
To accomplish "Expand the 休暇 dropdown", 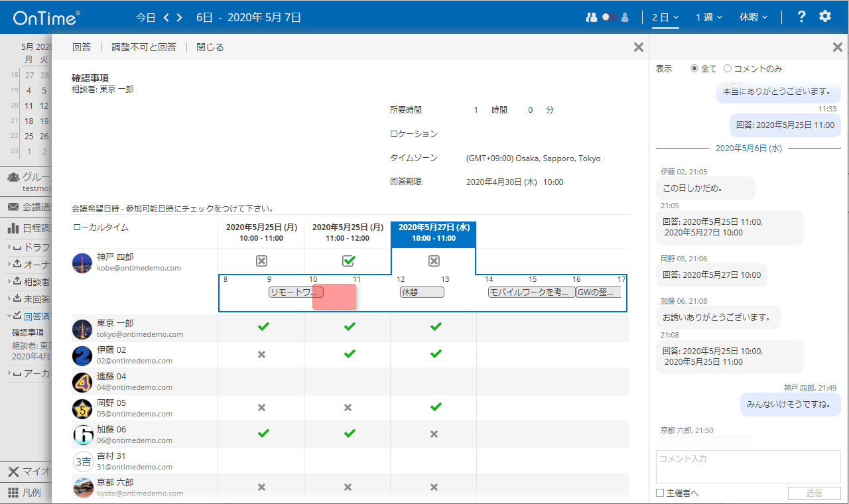I will click(x=753, y=17).
